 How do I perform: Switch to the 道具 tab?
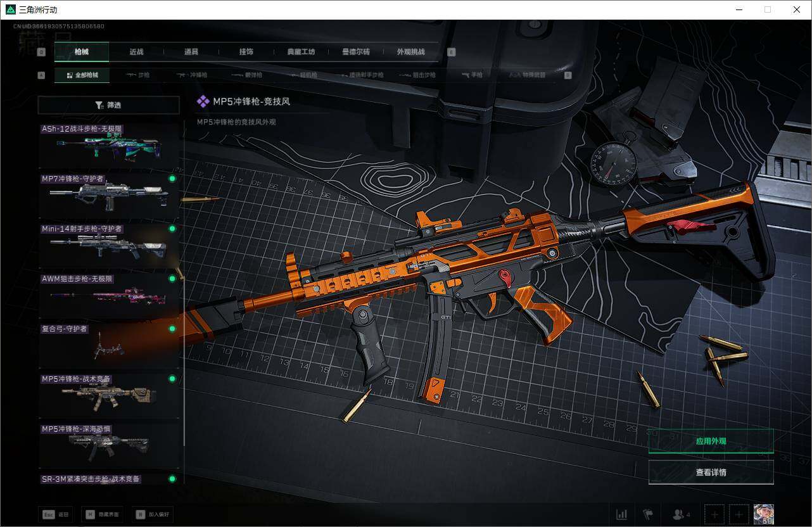tap(191, 52)
